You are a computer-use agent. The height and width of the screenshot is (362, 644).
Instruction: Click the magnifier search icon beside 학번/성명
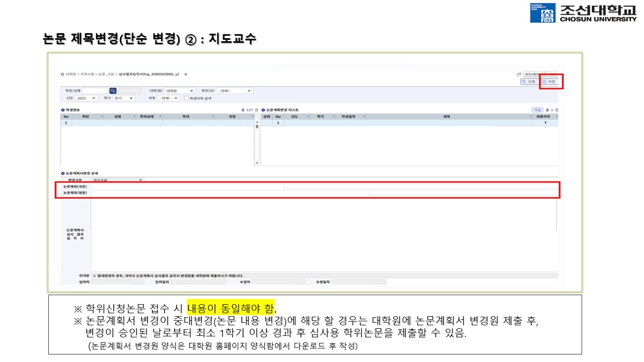point(113,90)
